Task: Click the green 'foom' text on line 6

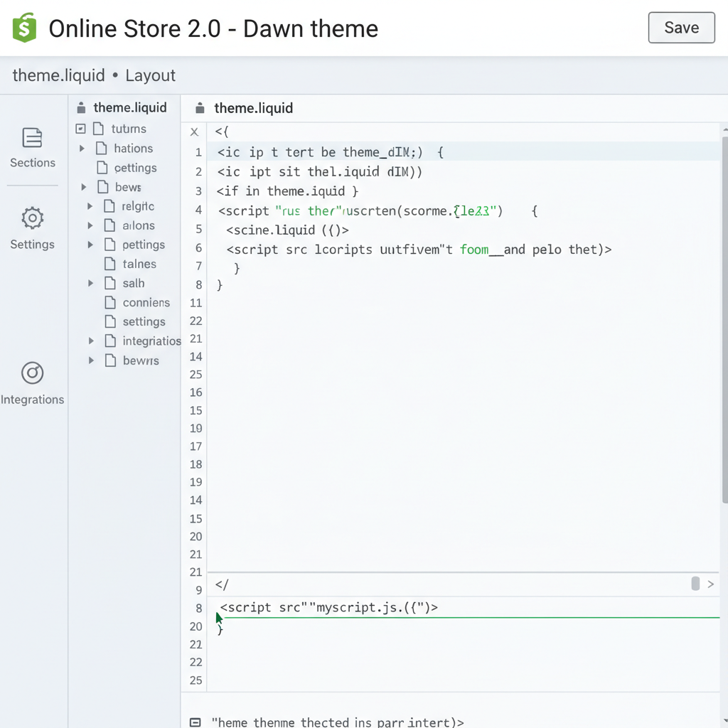Action: click(x=474, y=250)
